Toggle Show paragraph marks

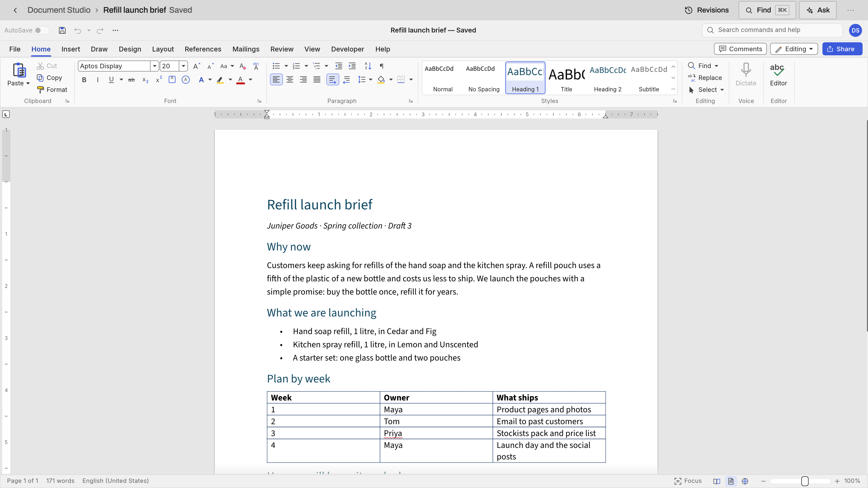click(381, 66)
